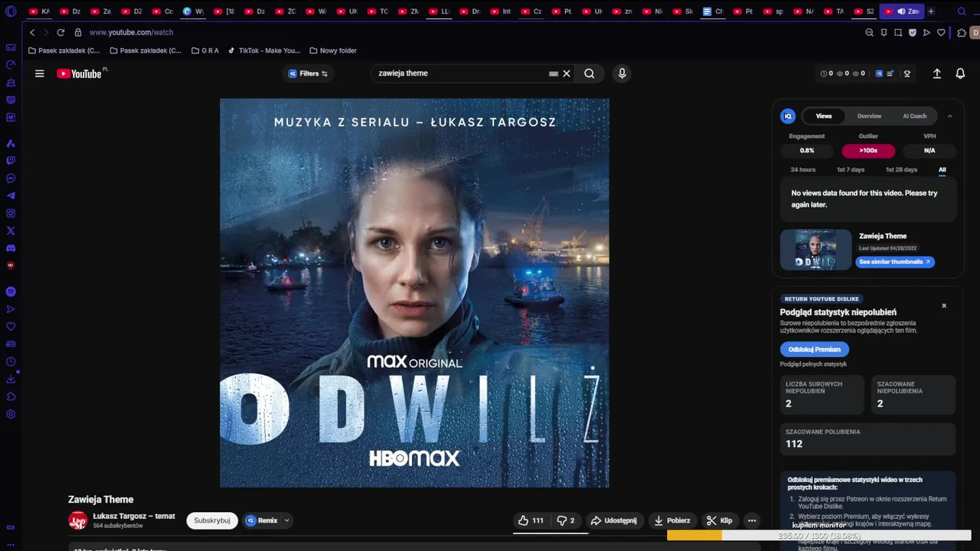Open Telegram in the Opera sidebar
980x551 pixels.
coord(11,196)
